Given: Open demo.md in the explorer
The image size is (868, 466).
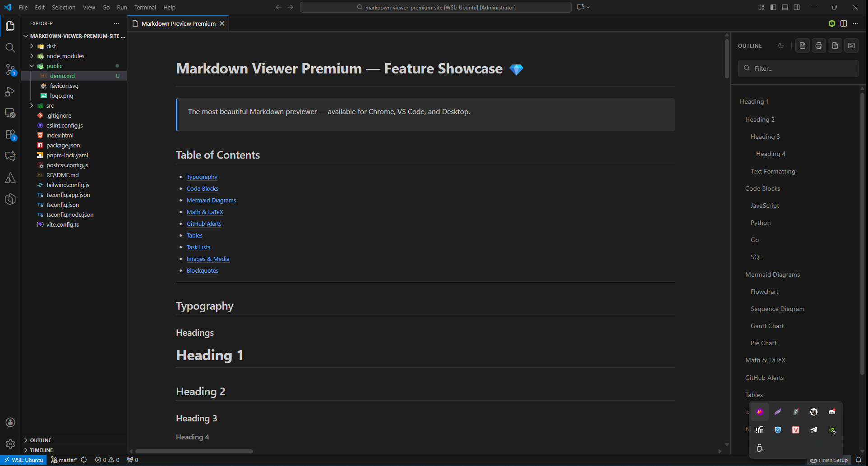Looking at the screenshot, I should point(74,76).
